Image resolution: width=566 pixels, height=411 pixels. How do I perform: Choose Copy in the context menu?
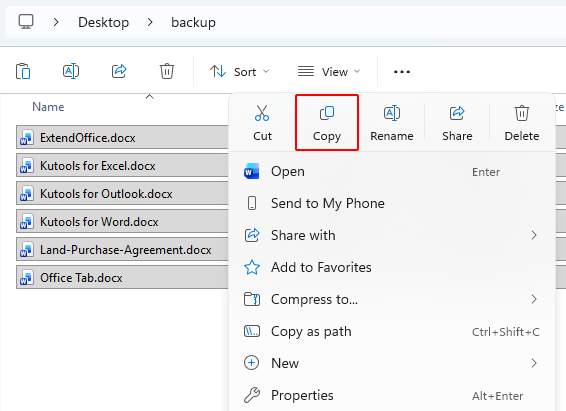click(x=327, y=123)
